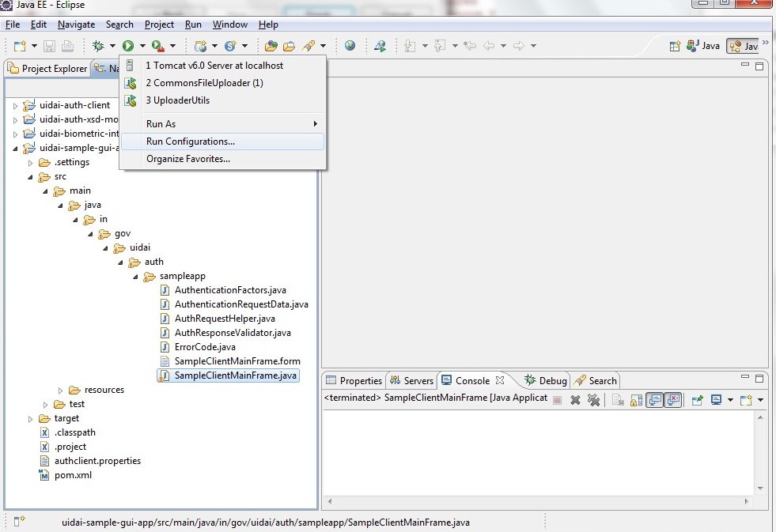Click the Display Selected Console monitor icon
The image size is (776, 532).
pyautogui.click(x=716, y=400)
